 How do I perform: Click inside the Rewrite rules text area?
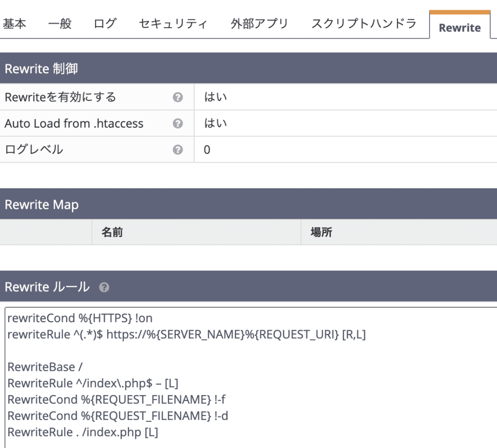click(251, 377)
